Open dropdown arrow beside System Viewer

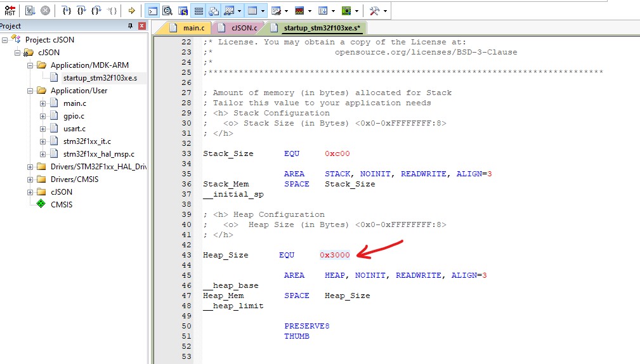[356, 11]
